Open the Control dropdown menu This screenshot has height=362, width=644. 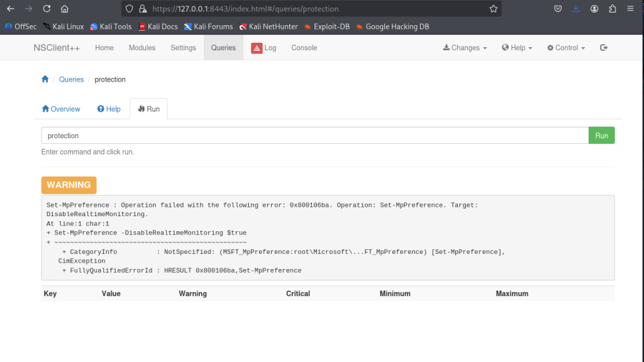566,48
